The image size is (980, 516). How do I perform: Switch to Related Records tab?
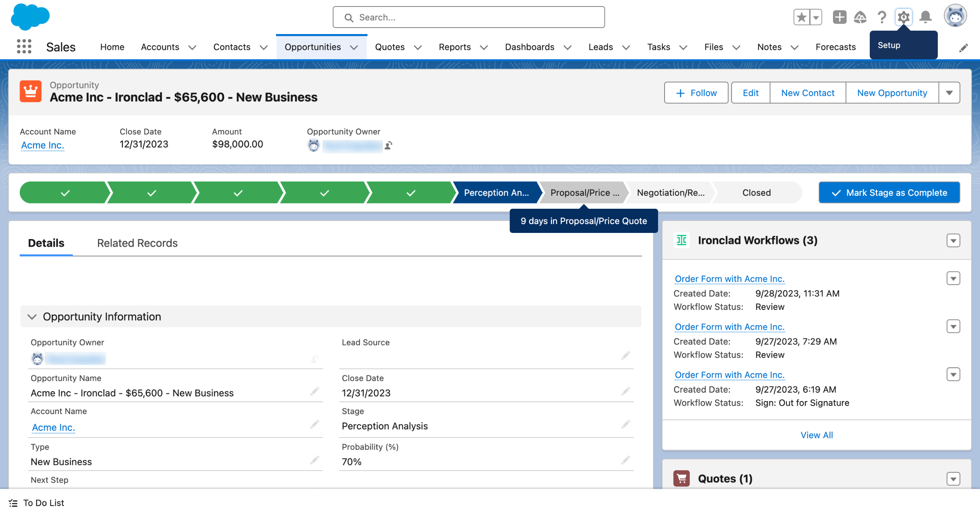(x=137, y=243)
